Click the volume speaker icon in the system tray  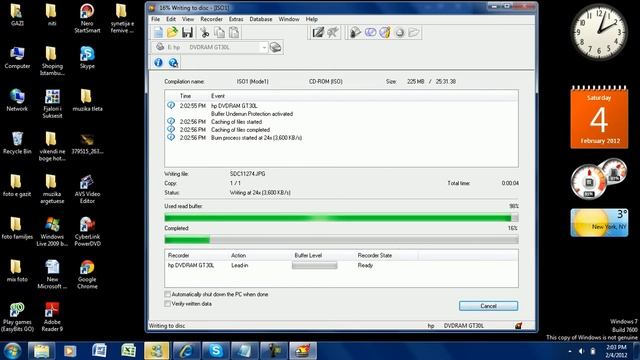click(581, 351)
